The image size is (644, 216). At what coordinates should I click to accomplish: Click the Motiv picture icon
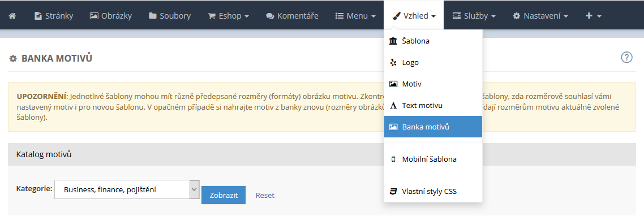393,84
